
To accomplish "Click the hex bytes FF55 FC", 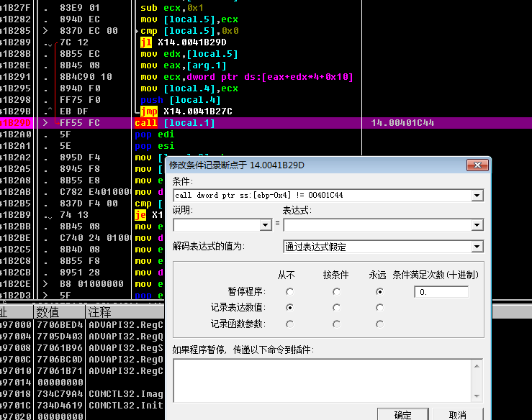I will point(80,123).
